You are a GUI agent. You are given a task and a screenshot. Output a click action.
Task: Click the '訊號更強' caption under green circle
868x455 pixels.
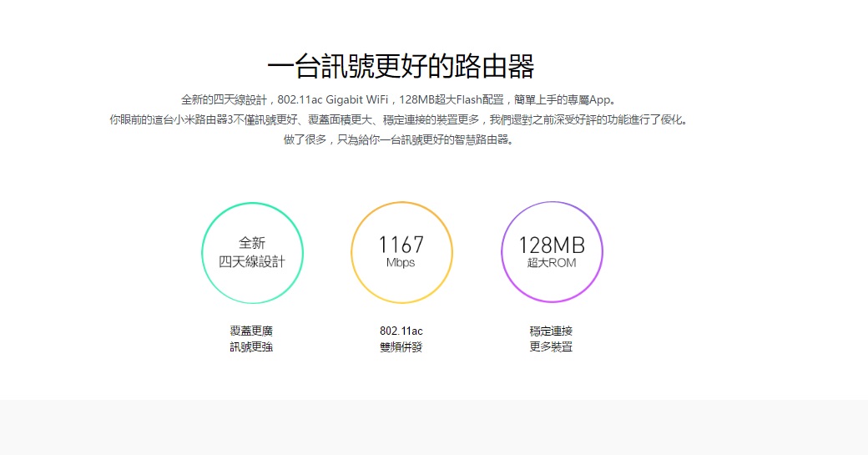pos(251,346)
